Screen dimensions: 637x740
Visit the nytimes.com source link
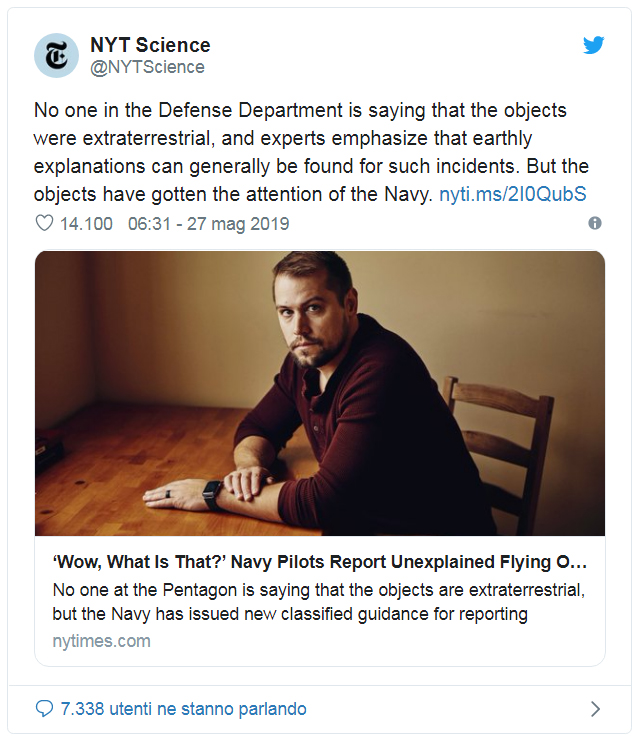(101, 641)
